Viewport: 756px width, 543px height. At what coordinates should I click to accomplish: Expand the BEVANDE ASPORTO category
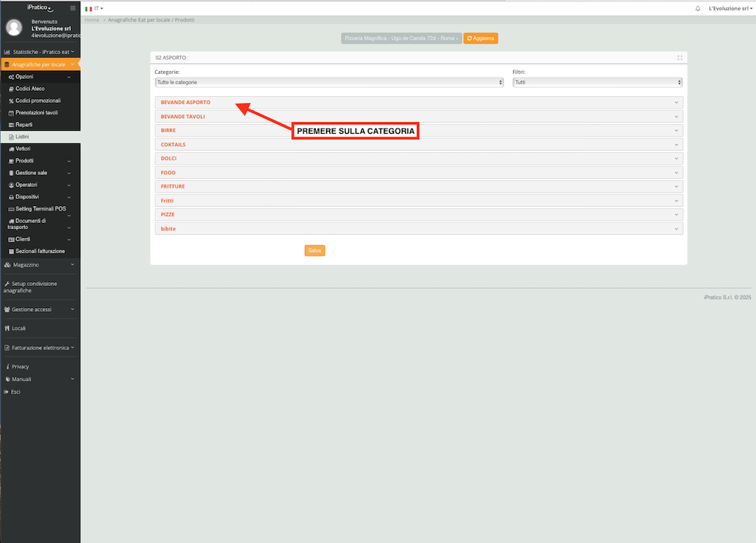point(185,102)
